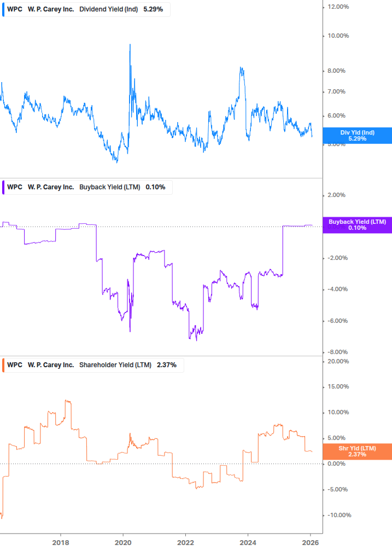Select the Dividend Yield (Ind) legend label

(x=109, y=9)
